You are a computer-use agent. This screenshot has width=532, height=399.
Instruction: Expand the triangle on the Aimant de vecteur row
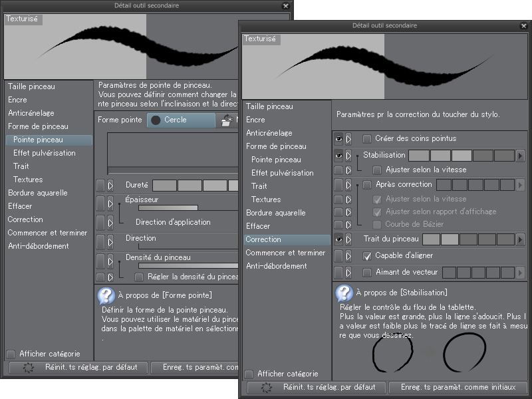point(348,273)
